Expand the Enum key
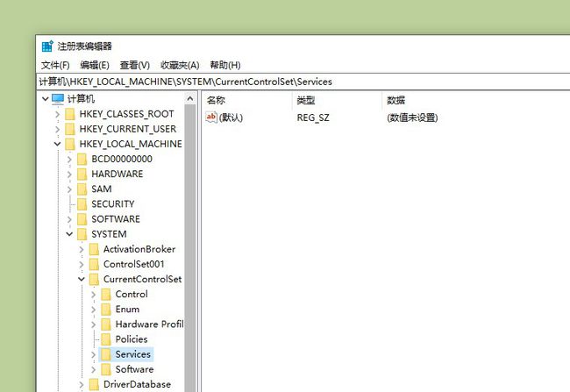This screenshot has width=570, height=392. [x=94, y=310]
